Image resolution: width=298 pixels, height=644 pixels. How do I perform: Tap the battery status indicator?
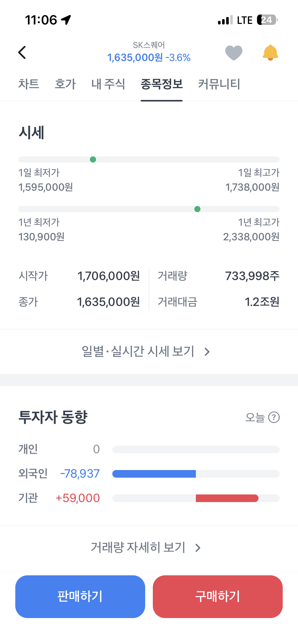tap(267, 20)
